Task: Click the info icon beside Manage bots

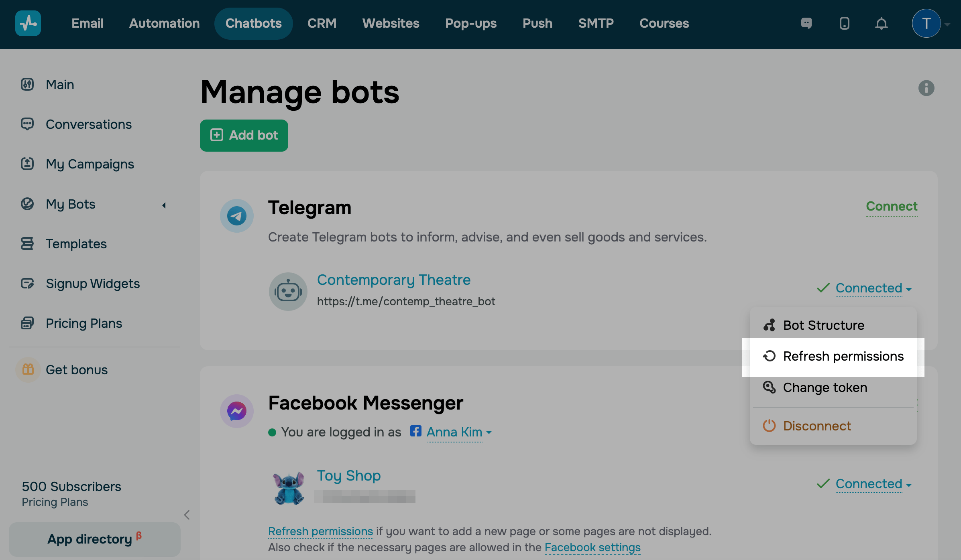Action: [926, 88]
